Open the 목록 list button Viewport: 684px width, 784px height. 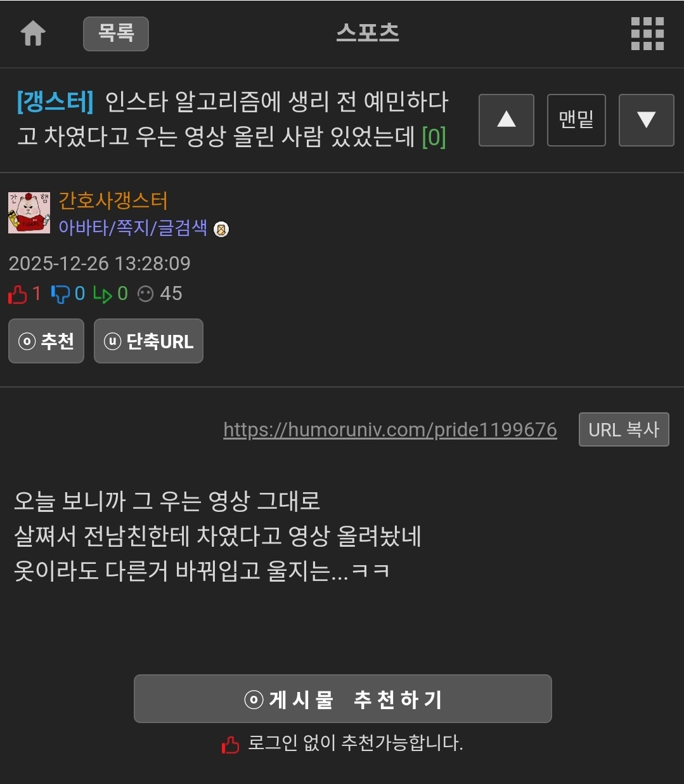coord(116,34)
